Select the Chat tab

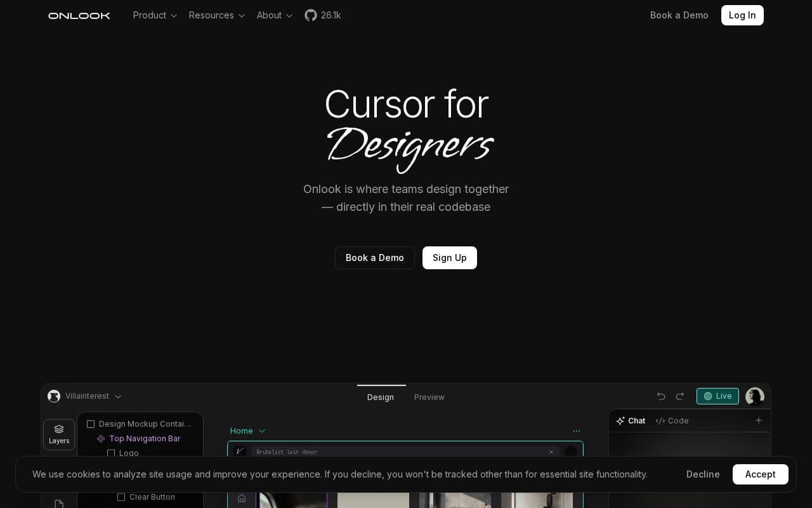click(631, 421)
